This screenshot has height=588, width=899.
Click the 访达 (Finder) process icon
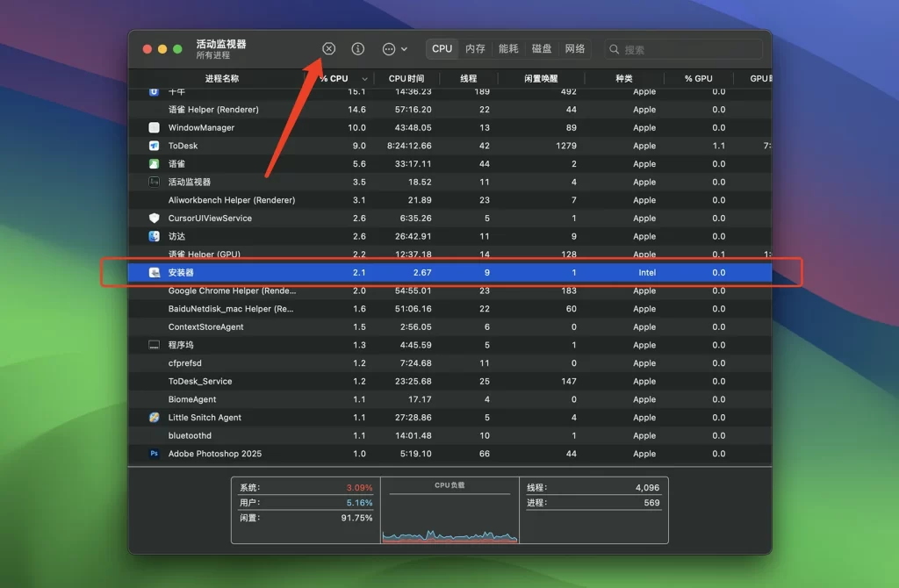(154, 236)
